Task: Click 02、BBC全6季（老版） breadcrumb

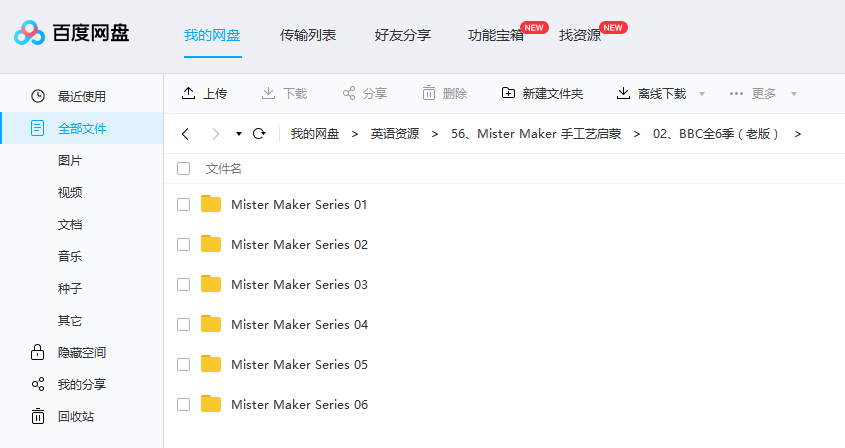Action: [x=716, y=134]
